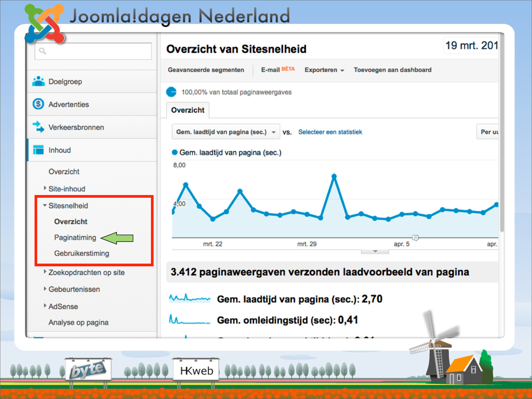
Task: Open the date range selector
Action: (471, 45)
